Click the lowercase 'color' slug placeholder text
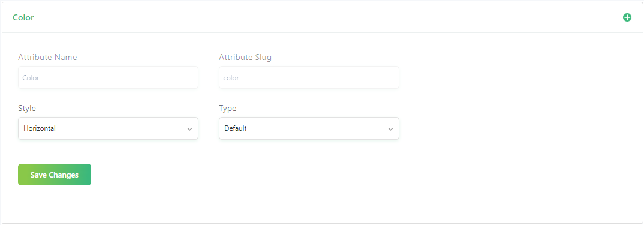644x225 pixels. tap(231, 78)
